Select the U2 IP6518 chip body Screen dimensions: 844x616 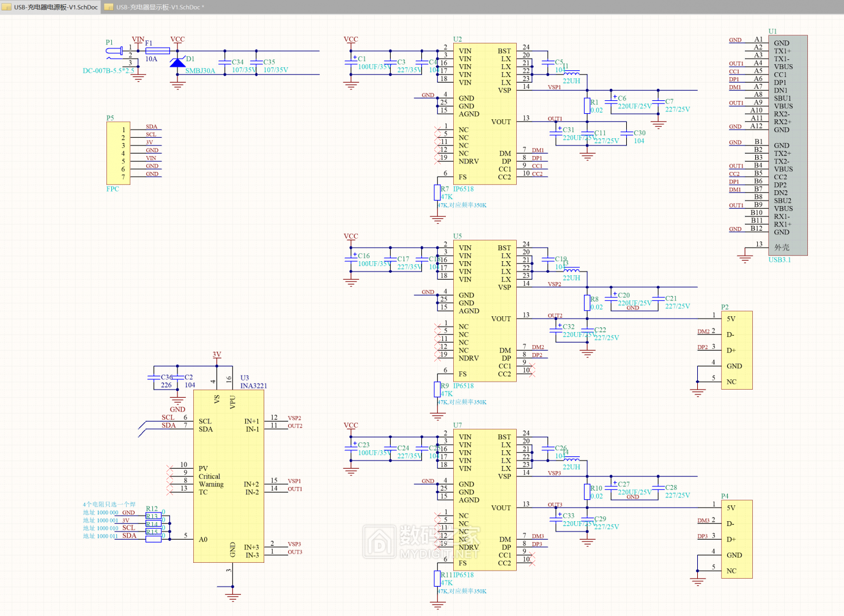coord(484,114)
